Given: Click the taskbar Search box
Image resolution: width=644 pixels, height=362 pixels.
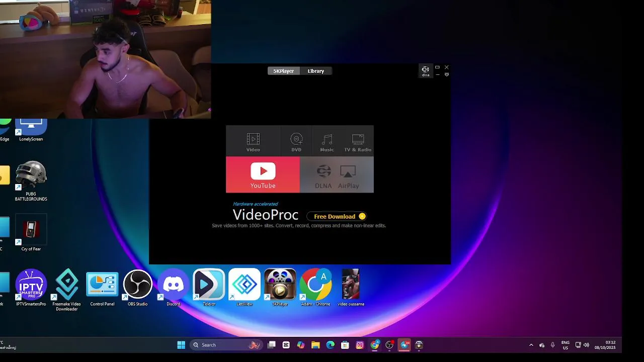Looking at the screenshot, I should (x=227, y=345).
